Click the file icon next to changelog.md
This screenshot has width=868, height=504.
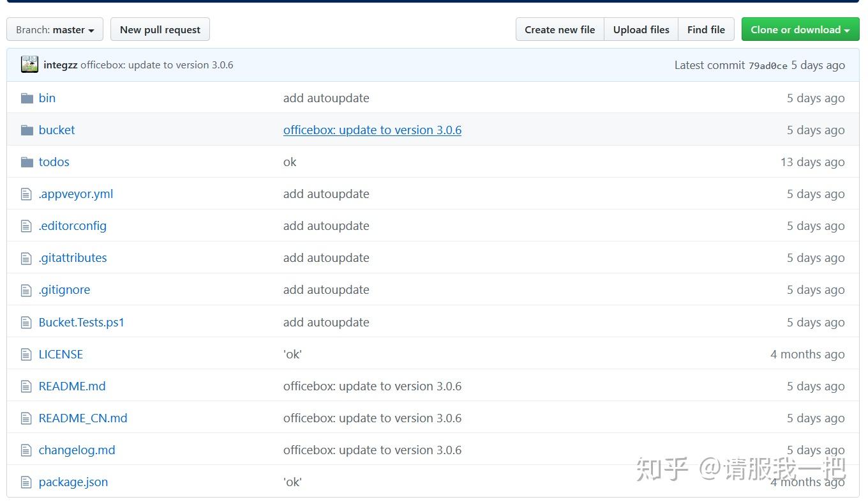click(x=26, y=450)
